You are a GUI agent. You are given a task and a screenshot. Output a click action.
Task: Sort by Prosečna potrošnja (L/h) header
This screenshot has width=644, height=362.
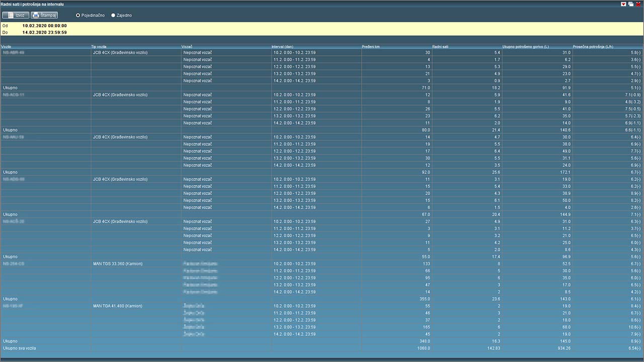pyautogui.click(x=593, y=47)
